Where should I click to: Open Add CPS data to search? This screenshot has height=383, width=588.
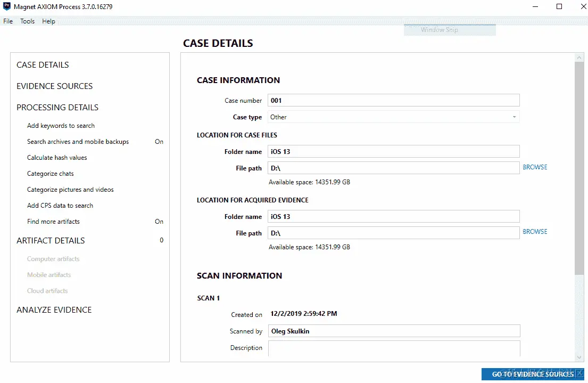click(x=60, y=206)
